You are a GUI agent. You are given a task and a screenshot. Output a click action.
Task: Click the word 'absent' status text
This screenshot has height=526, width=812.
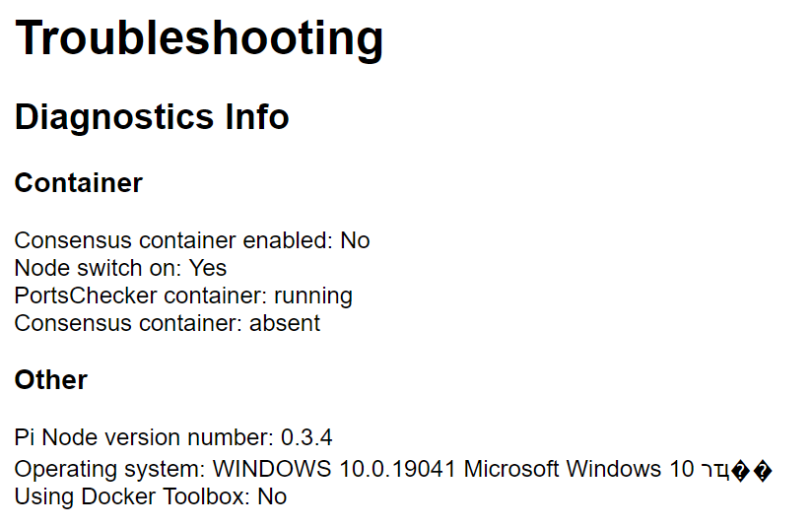click(285, 323)
